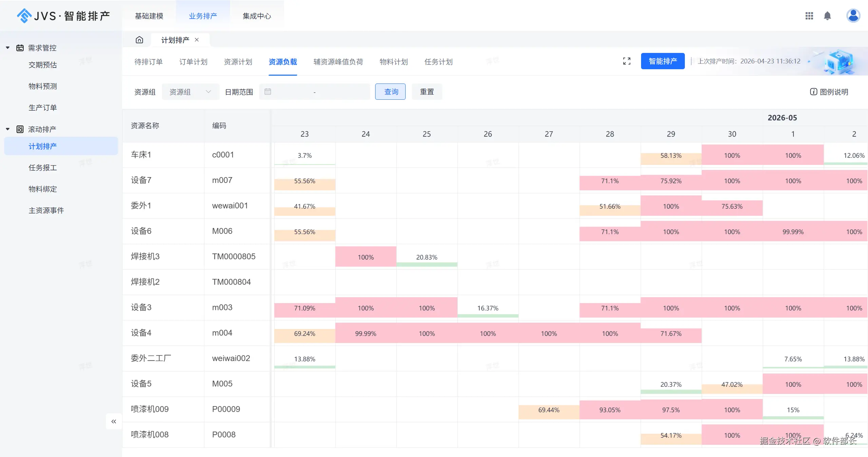Click the home icon in tab bar
Image resolution: width=868 pixels, height=457 pixels.
click(x=139, y=40)
